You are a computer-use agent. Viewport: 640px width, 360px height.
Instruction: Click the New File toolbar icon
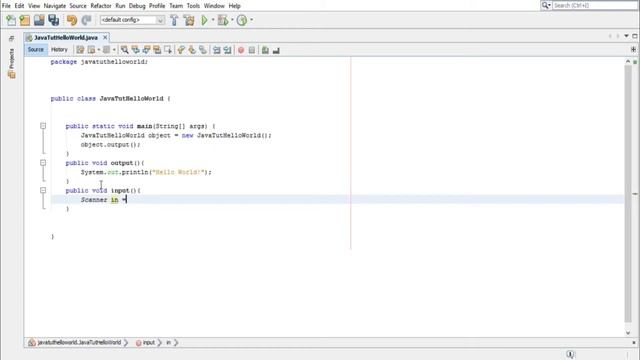tap(11, 20)
